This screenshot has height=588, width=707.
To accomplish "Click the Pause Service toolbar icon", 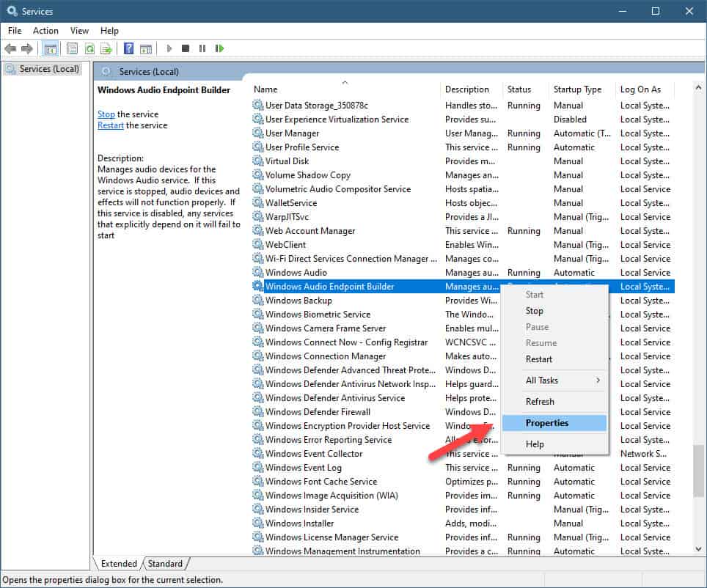I will coord(202,48).
